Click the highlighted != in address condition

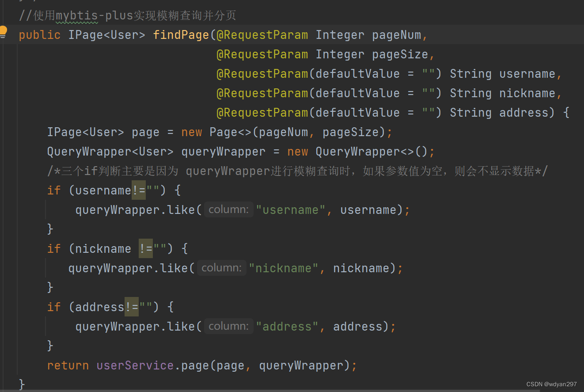click(132, 307)
